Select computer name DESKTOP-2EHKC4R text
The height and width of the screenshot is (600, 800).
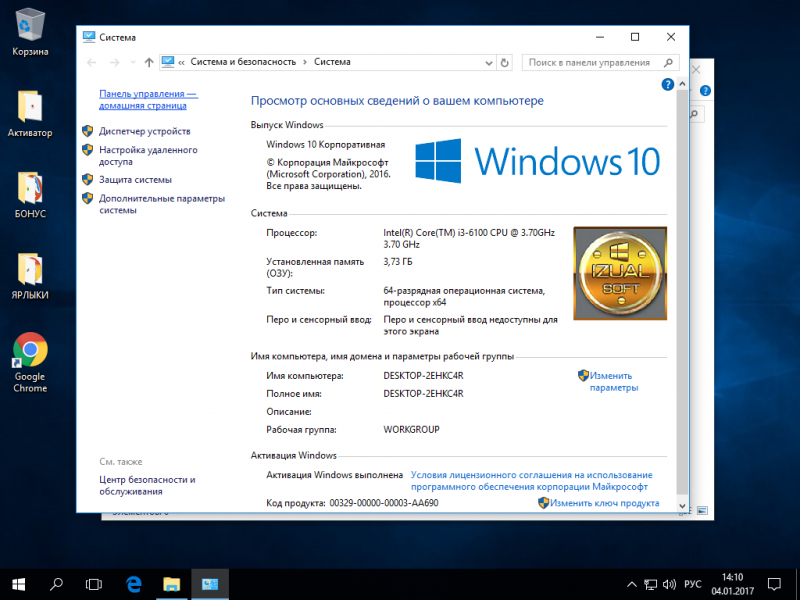click(x=423, y=376)
